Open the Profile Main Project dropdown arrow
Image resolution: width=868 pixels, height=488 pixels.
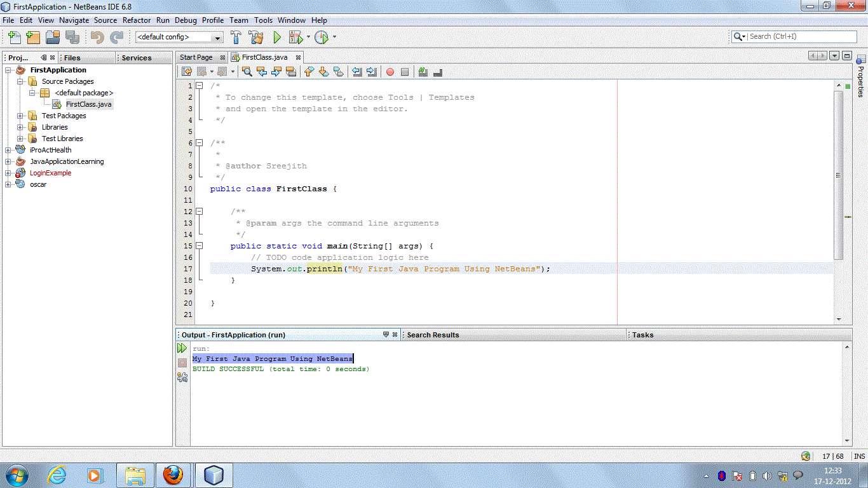point(334,37)
